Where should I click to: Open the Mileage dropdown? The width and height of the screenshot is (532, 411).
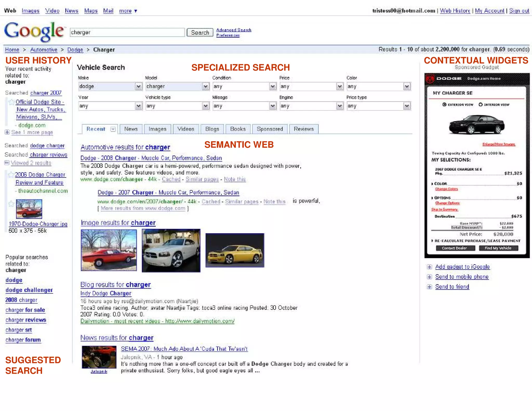[x=244, y=106]
